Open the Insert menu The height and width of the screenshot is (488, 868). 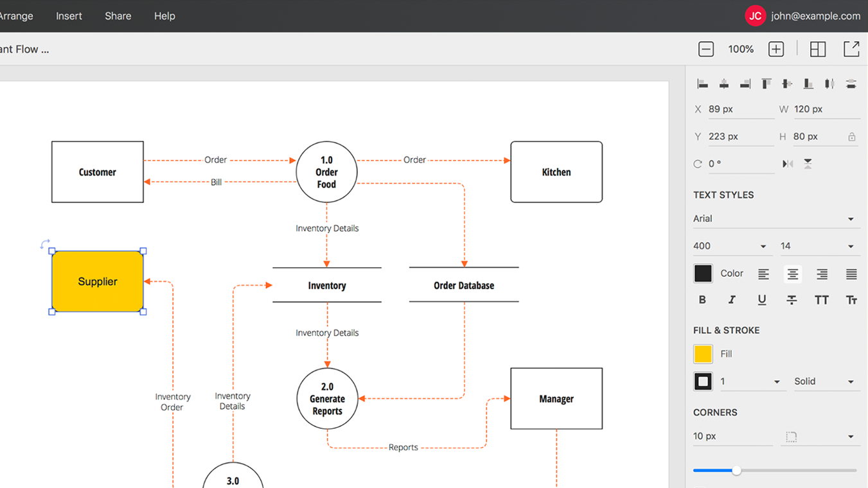[x=69, y=15]
